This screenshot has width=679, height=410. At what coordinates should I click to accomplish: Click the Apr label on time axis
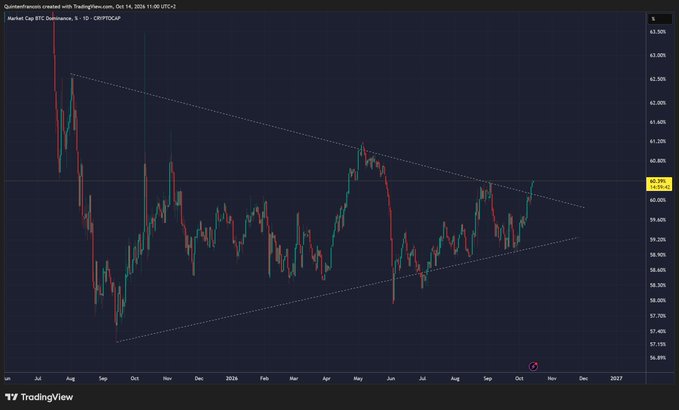pyautogui.click(x=327, y=378)
